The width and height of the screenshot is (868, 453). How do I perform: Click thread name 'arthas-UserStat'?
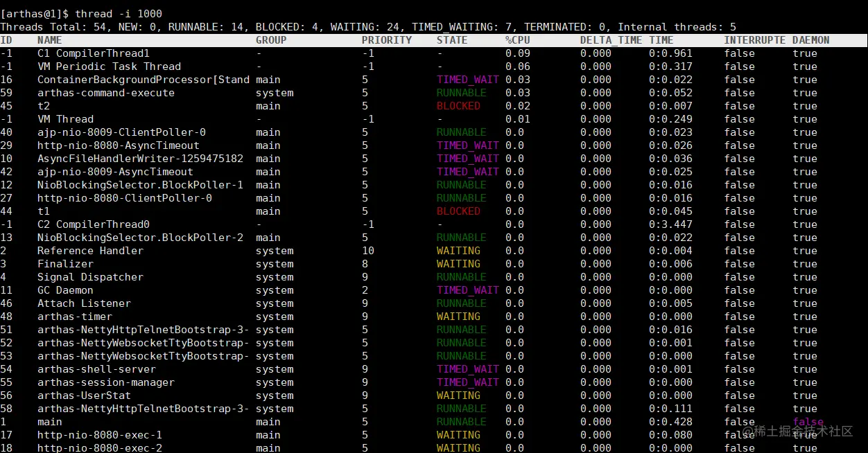point(84,395)
